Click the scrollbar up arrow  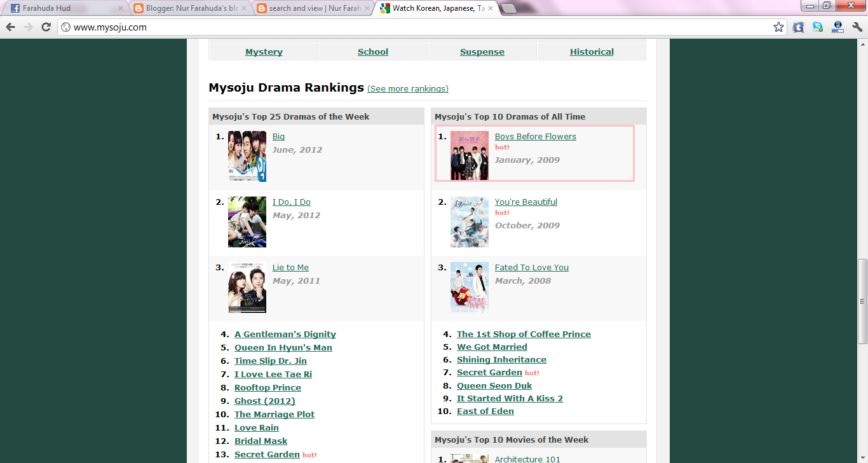click(862, 45)
